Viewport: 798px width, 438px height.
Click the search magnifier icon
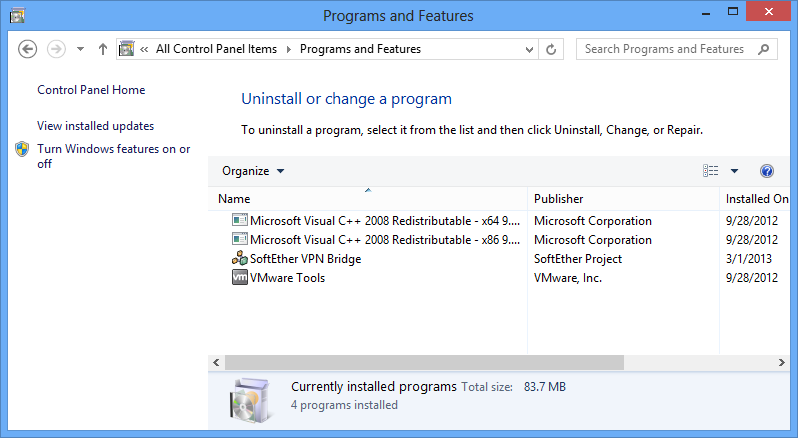tap(763, 49)
